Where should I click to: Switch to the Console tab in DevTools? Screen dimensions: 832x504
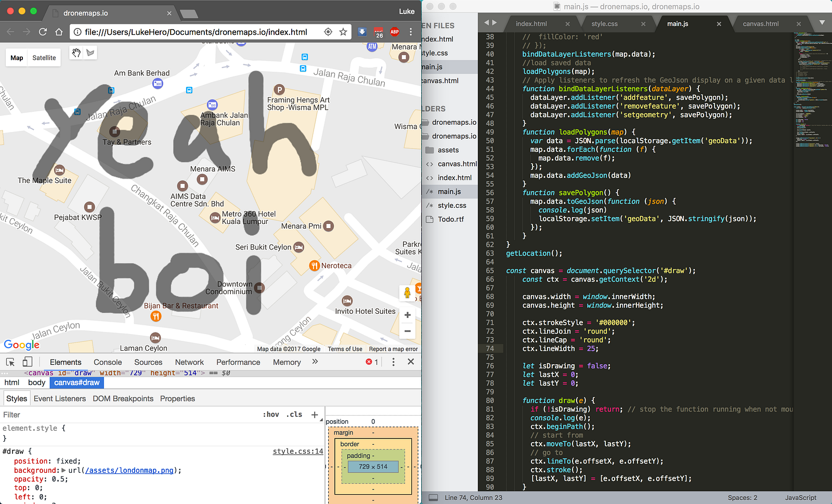[x=108, y=362]
